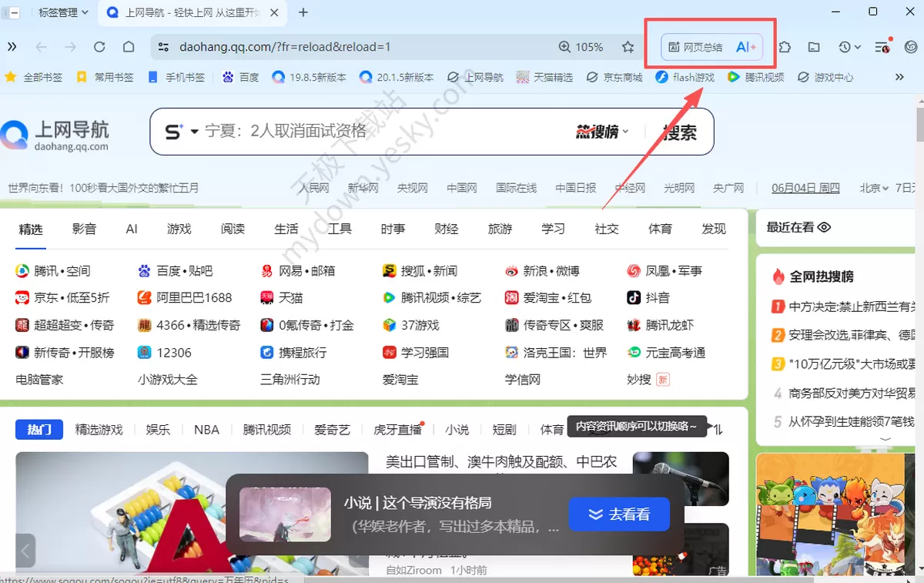Switch to the AI category tab

(132, 229)
